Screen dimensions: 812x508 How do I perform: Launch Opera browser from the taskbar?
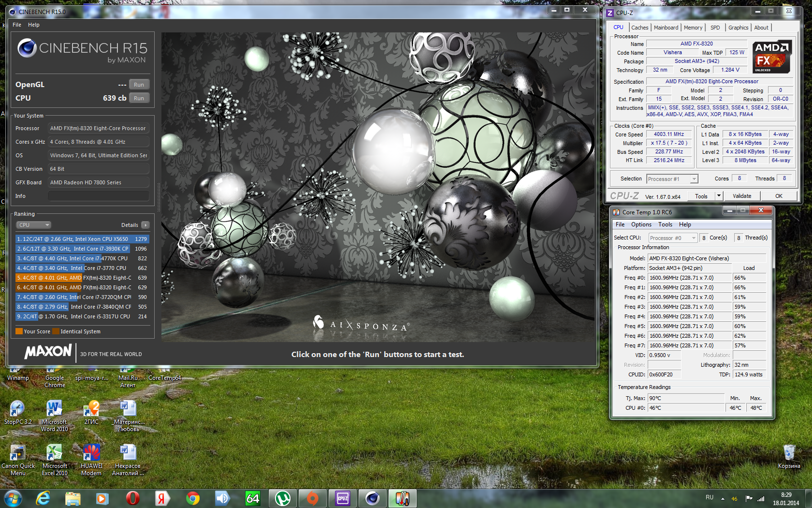pos(132,498)
